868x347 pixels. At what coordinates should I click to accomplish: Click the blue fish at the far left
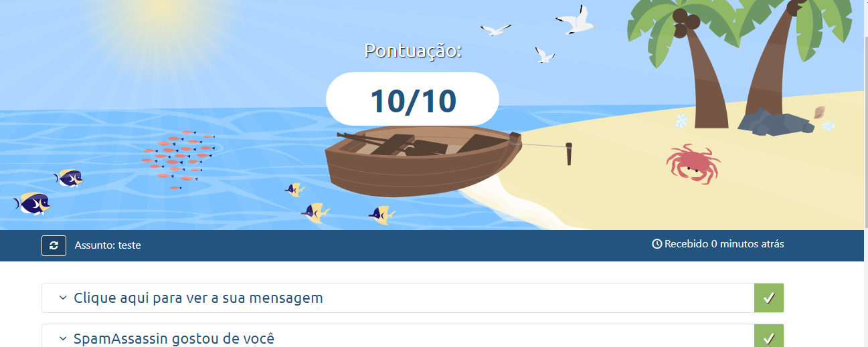tap(32, 203)
